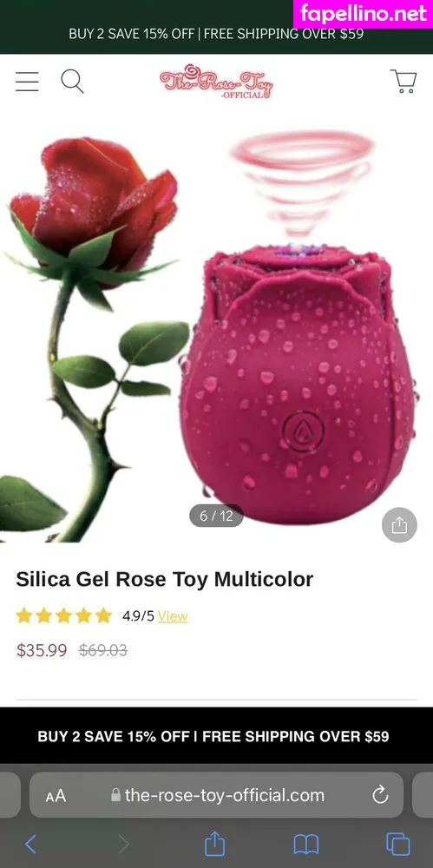The height and width of the screenshot is (868, 433).
Task: Open Safari bookmarks book icon
Action: click(x=306, y=845)
